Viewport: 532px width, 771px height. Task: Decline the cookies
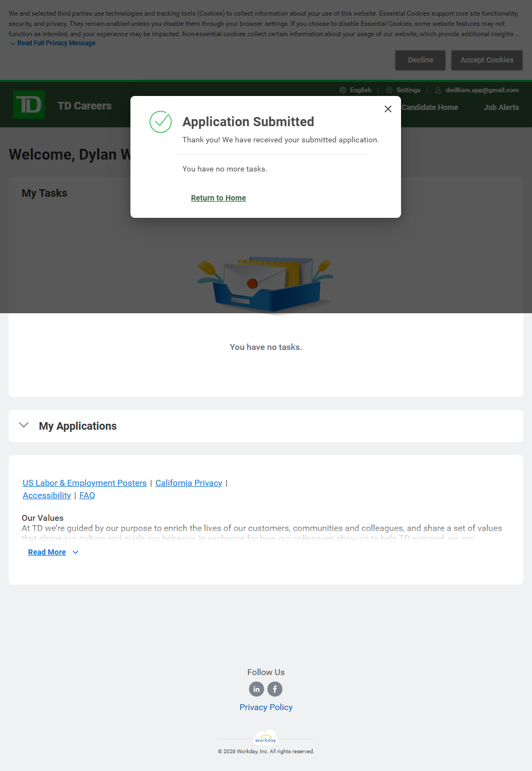[420, 60]
